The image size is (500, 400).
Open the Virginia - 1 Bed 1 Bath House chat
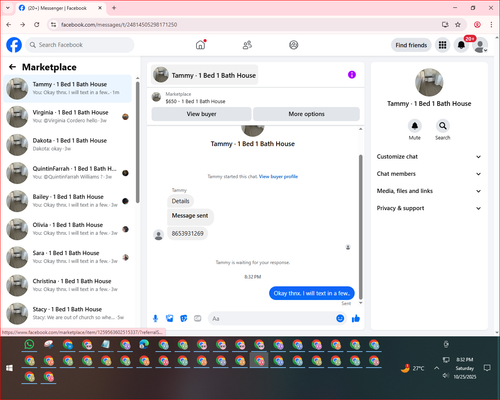tap(68, 116)
